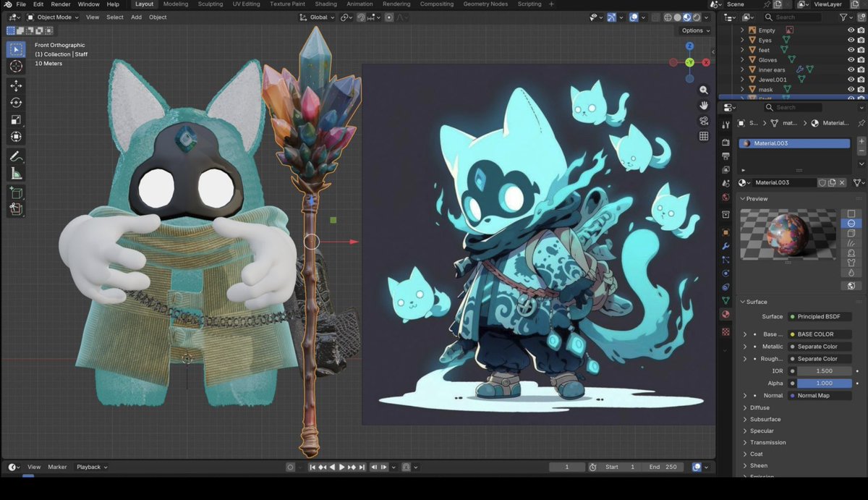The width and height of the screenshot is (868, 500).
Task: Select the Scale tool
Action: 16,119
